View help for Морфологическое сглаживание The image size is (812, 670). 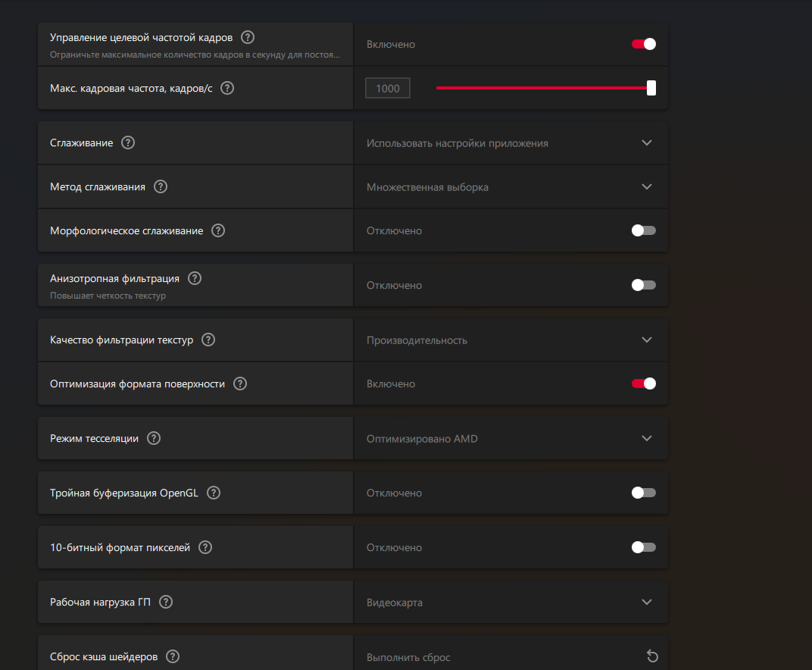tap(218, 230)
